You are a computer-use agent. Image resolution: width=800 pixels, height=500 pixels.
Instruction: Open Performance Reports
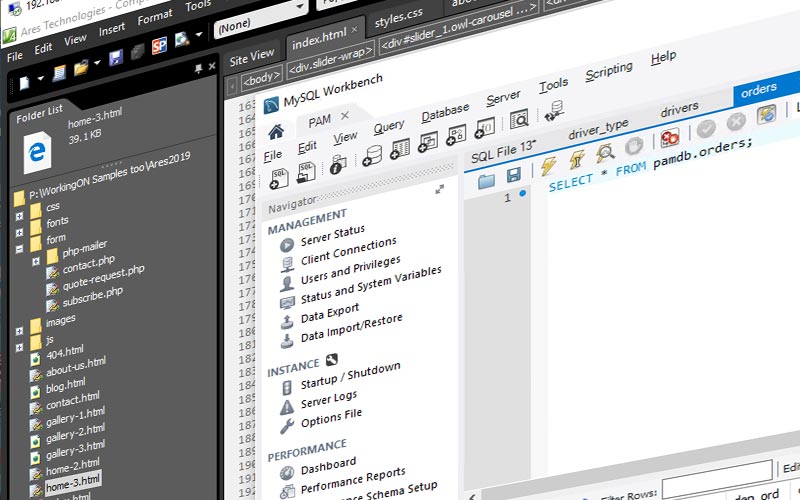[353, 481]
